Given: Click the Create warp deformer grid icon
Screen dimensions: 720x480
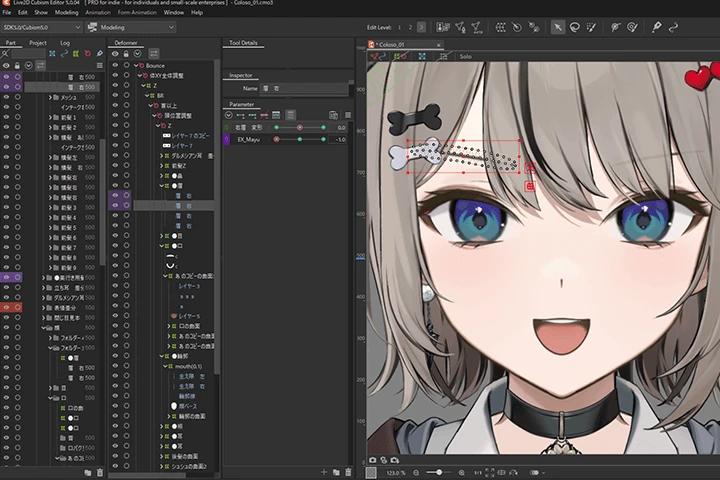Looking at the screenshot, I should pyautogui.click(x=501, y=28).
